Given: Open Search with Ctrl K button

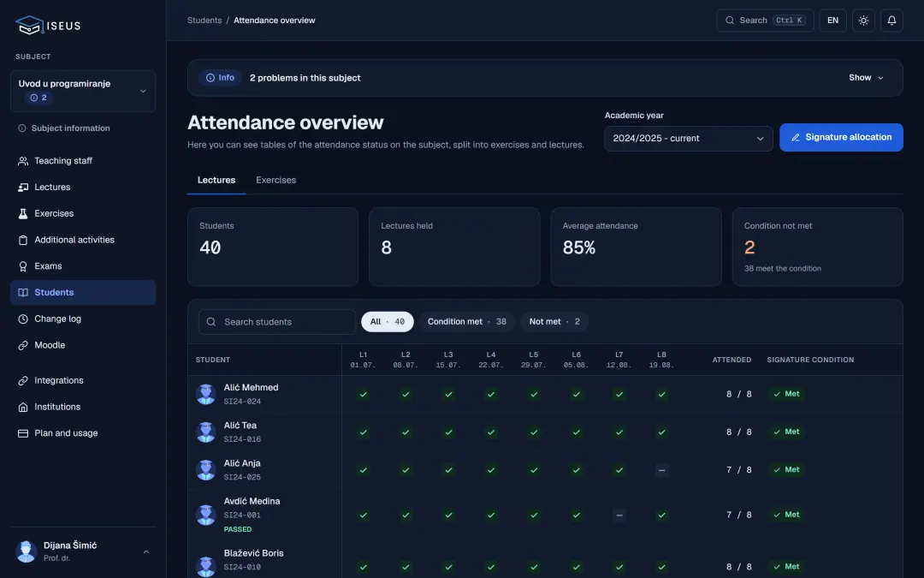Looking at the screenshot, I should pos(765,21).
